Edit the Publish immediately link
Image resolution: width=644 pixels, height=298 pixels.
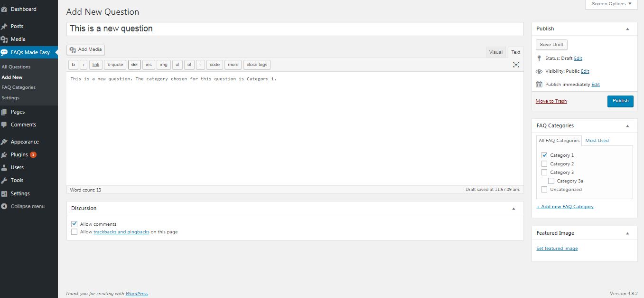point(596,85)
